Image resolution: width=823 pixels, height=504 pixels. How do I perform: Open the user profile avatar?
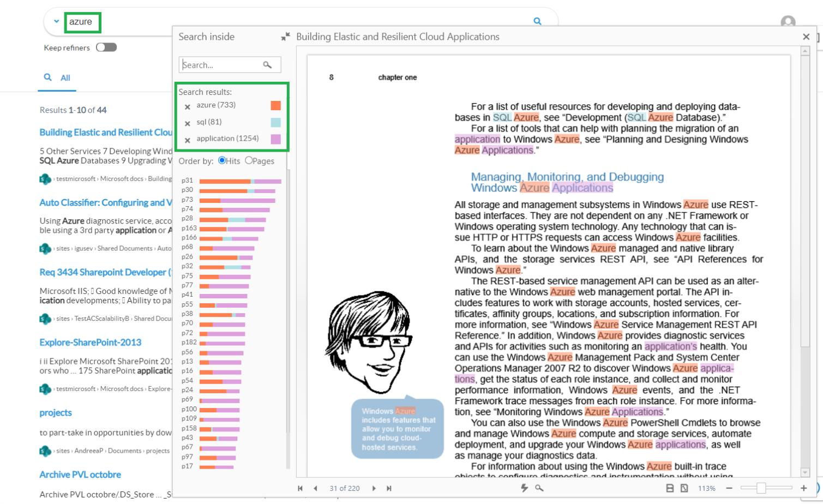click(788, 22)
